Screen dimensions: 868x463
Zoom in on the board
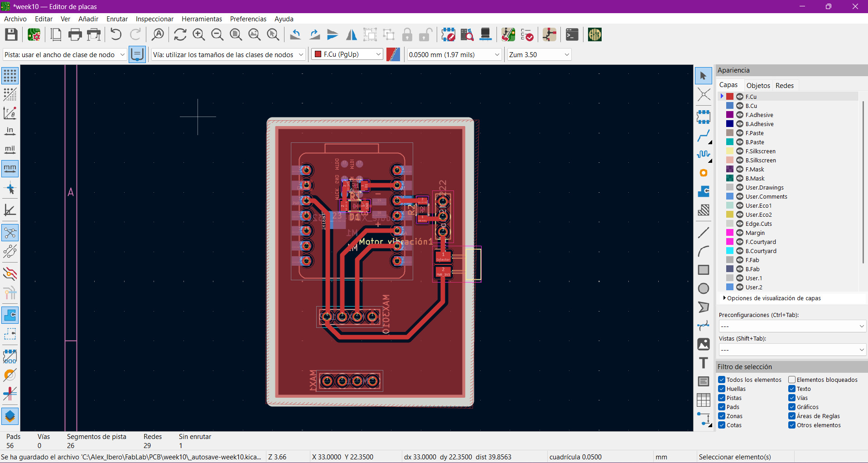point(198,34)
